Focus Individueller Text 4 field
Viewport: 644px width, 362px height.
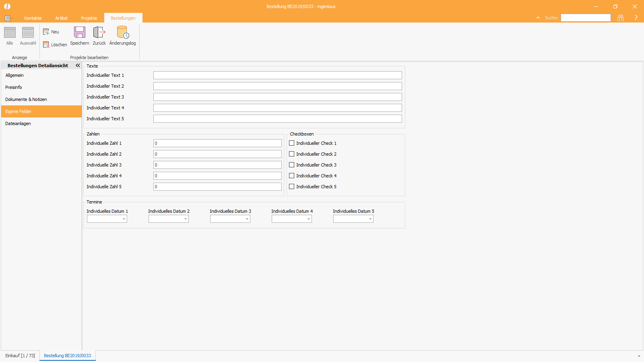278,108
